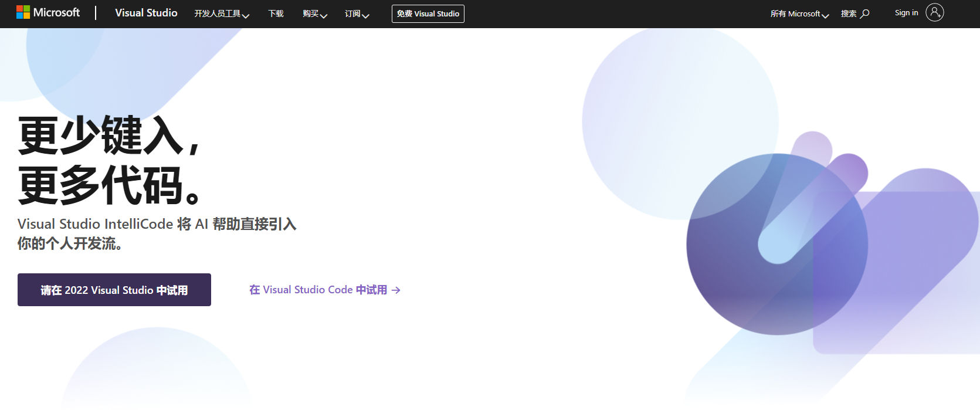Expand the 所有 Microsoft menu
Image resolution: width=980 pixels, height=410 pixels.
tap(799, 13)
